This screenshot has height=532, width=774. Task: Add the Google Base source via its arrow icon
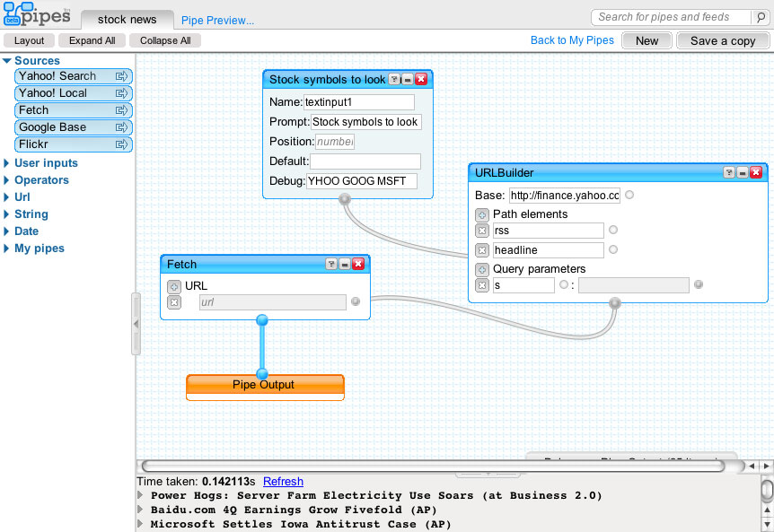[121, 127]
